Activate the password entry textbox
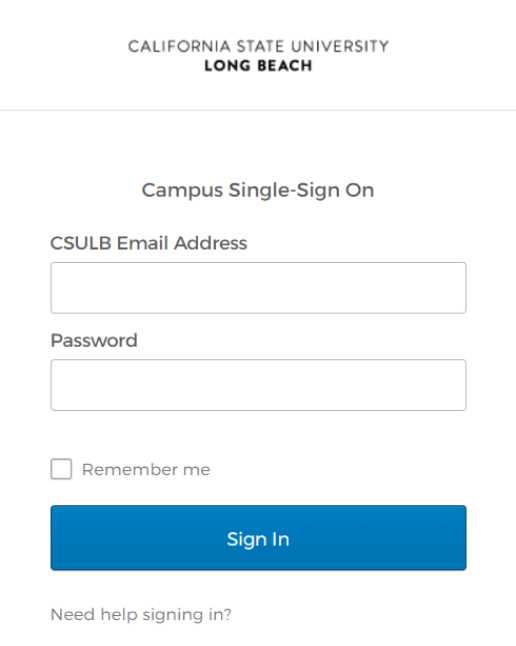This screenshot has width=516, height=646. tap(258, 385)
